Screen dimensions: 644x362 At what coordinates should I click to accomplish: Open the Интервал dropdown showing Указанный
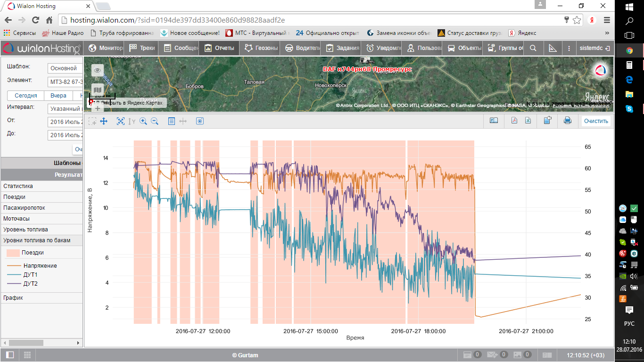(65, 109)
